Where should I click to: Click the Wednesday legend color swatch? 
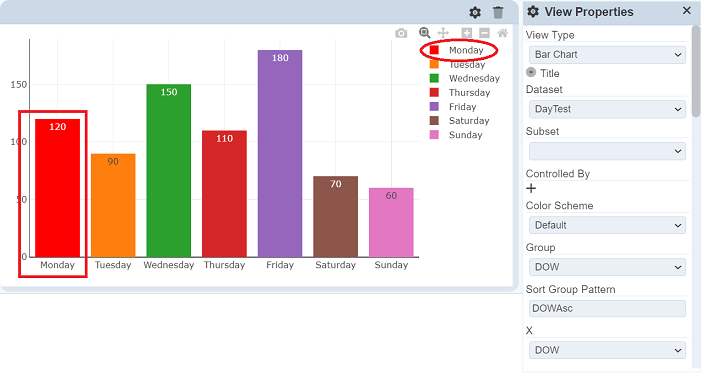[x=434, y=79]
